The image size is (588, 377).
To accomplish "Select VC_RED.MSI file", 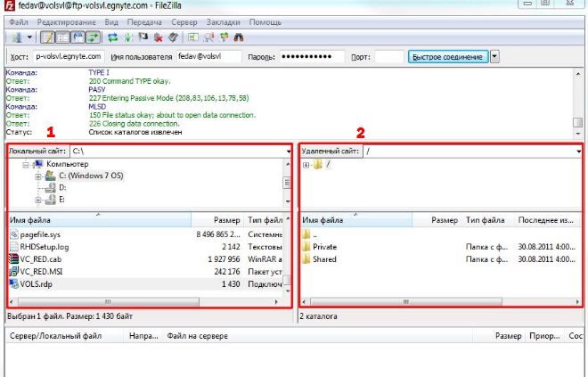I will click(41, 272).
